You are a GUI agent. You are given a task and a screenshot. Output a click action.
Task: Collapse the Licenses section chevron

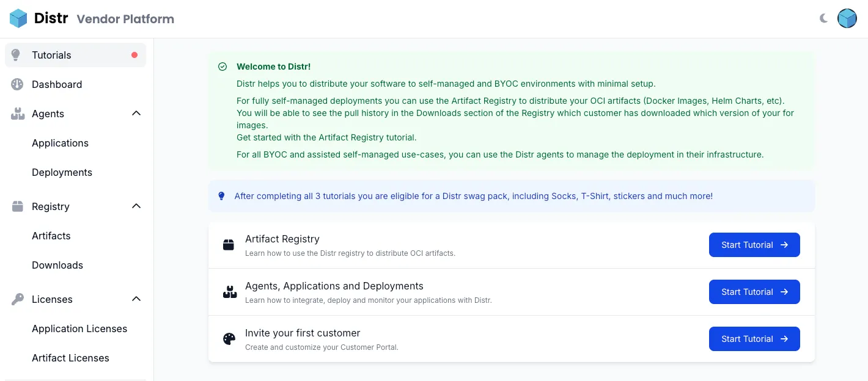click(x=136, y=299)
